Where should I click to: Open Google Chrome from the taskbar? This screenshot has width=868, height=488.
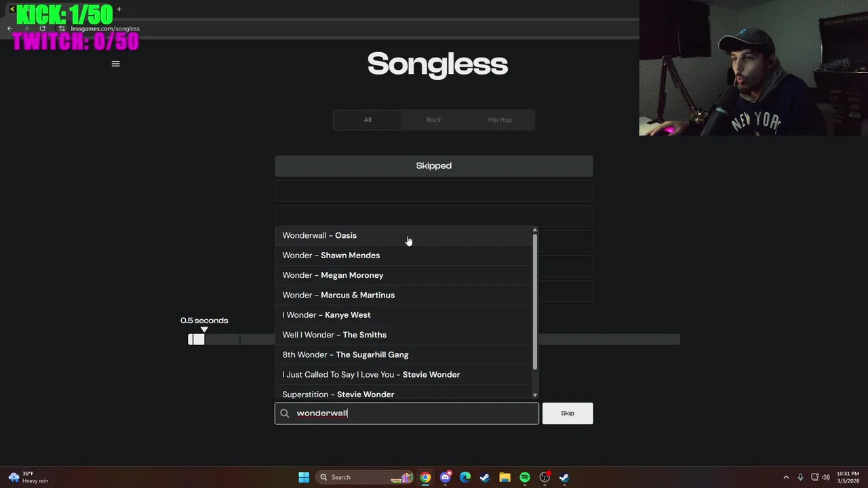click(x=425, y=477)
